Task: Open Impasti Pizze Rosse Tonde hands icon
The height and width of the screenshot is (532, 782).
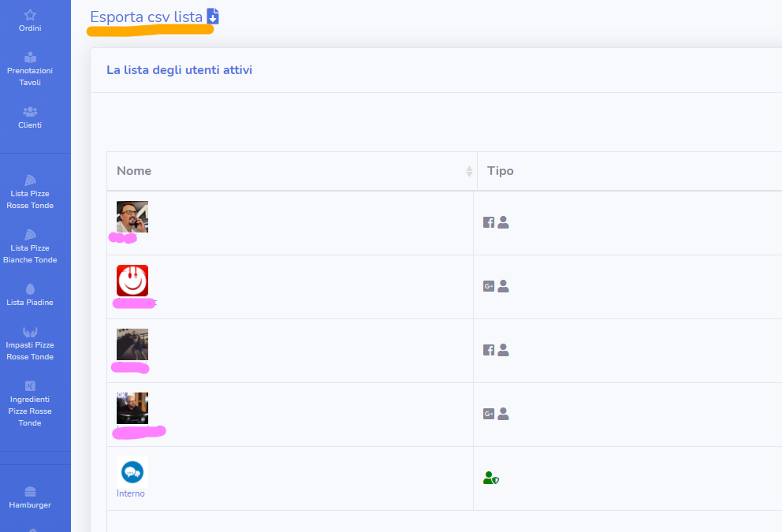Action: pos(30,332)
